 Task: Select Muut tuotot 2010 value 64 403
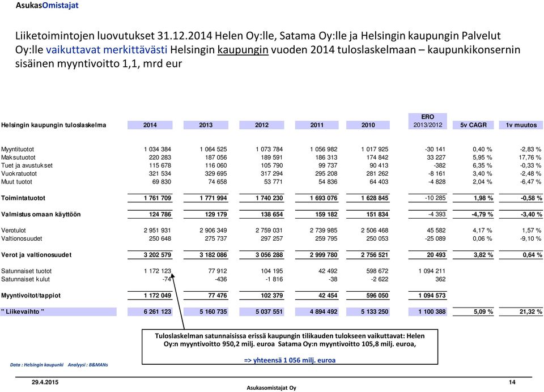tap(379, 182)
